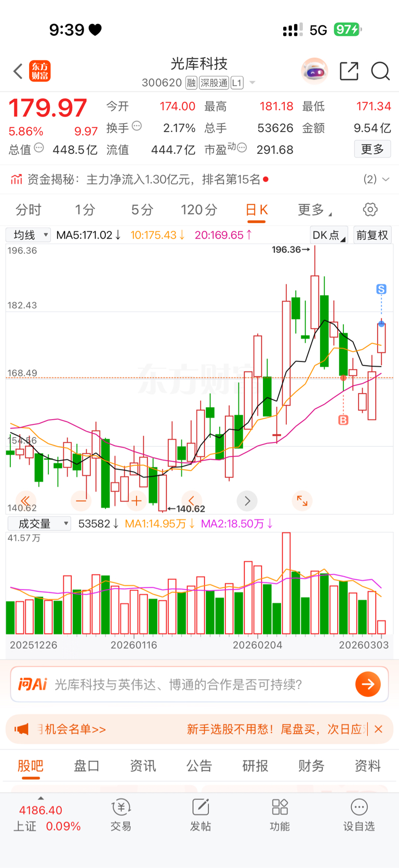Tap the 资金揭秘 chart icon
Screen dimensions: 399x868
tap(17, 179)
